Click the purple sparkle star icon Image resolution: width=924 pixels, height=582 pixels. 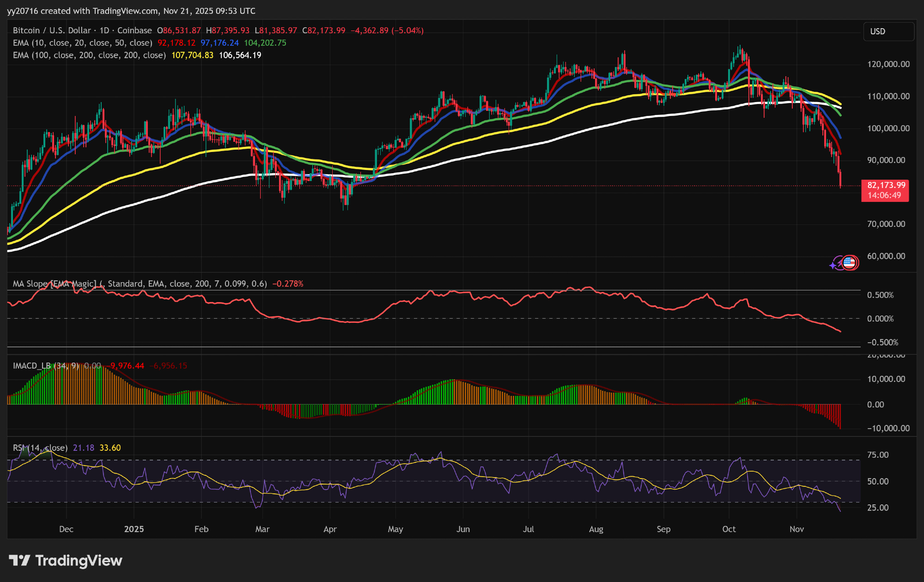click(x=833, y=266)
